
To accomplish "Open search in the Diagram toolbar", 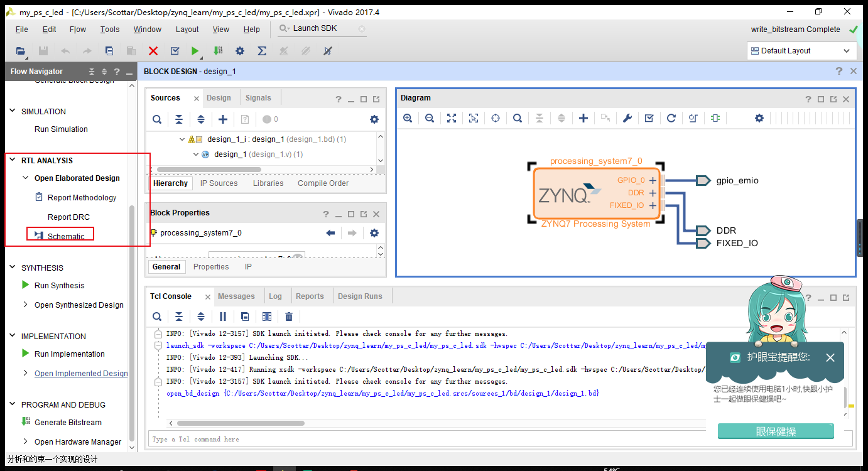I will (517, 118).
